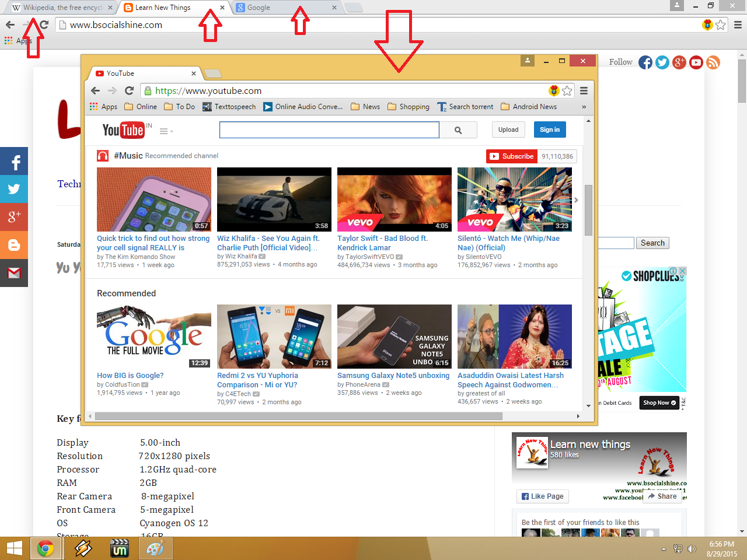Open the Shopping bookmarks folder
747x560 pixels.
click(x=409, y=107)
